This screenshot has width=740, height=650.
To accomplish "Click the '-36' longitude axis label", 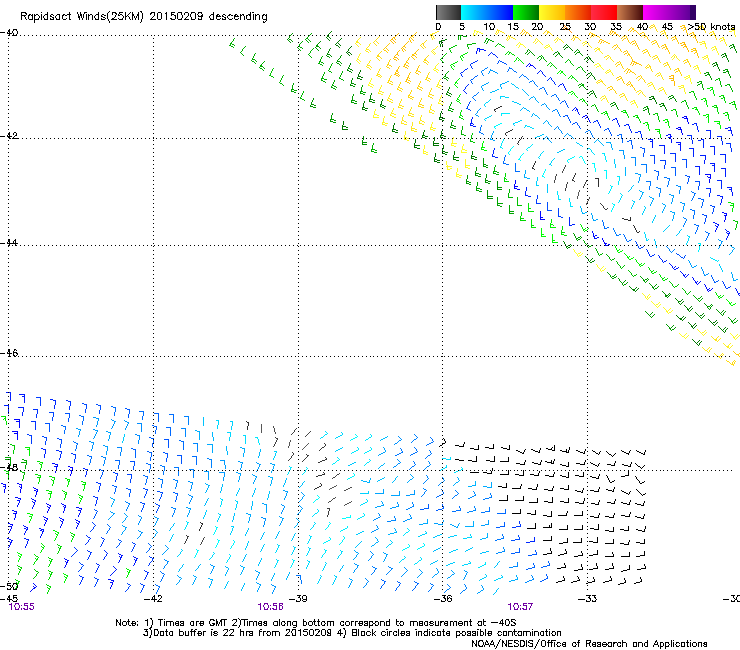I will point(443,599).
